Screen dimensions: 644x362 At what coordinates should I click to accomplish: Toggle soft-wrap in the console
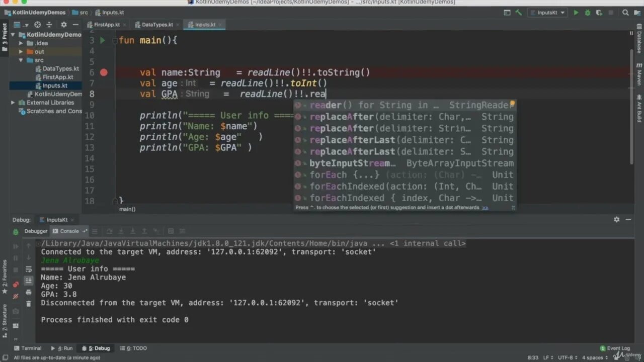pyautogui.click(x=29, y=269)
